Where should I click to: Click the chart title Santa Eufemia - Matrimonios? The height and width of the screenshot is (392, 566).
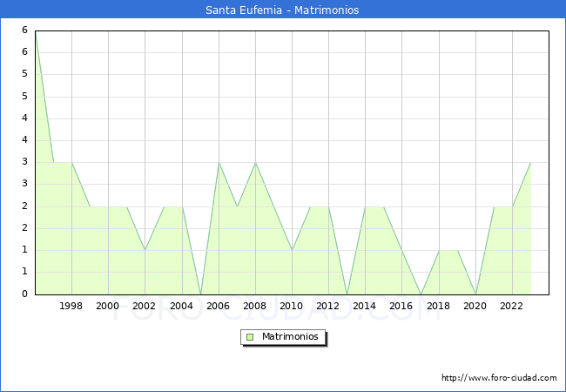tap(283, 10)
